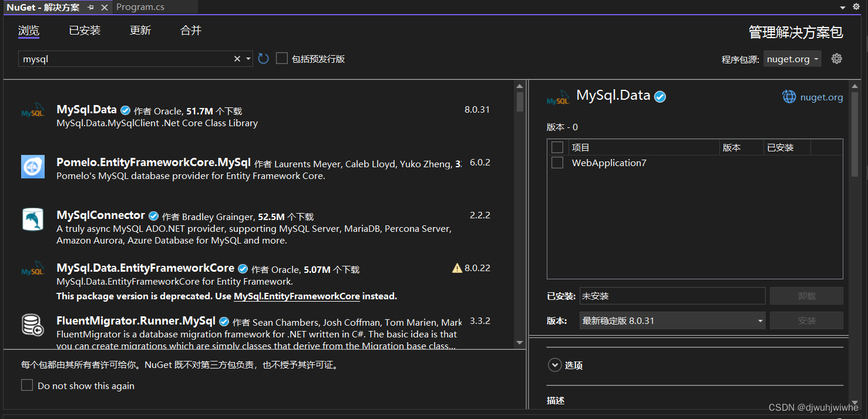Click the warning triangle beside MySql.Data.EntityFrameworkCore

[x=457, y=268]
